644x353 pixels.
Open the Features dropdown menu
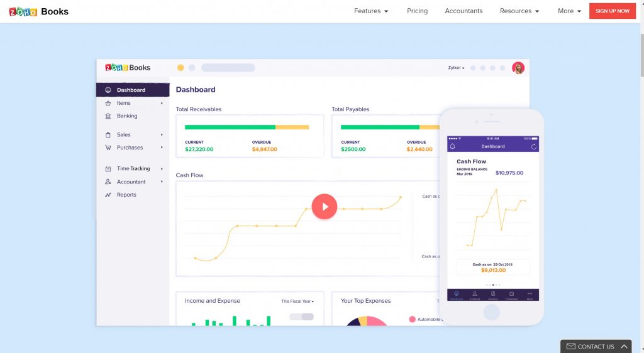pos(371,11)
